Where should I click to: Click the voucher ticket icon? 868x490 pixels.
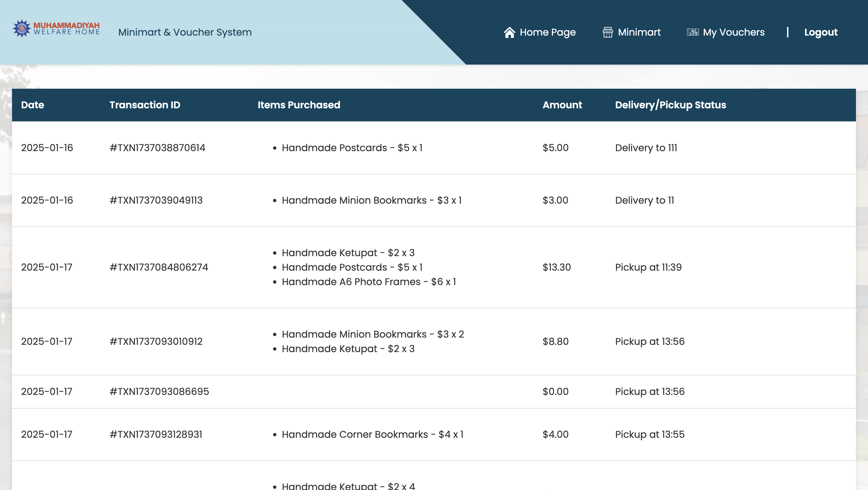tap(693, 32)
